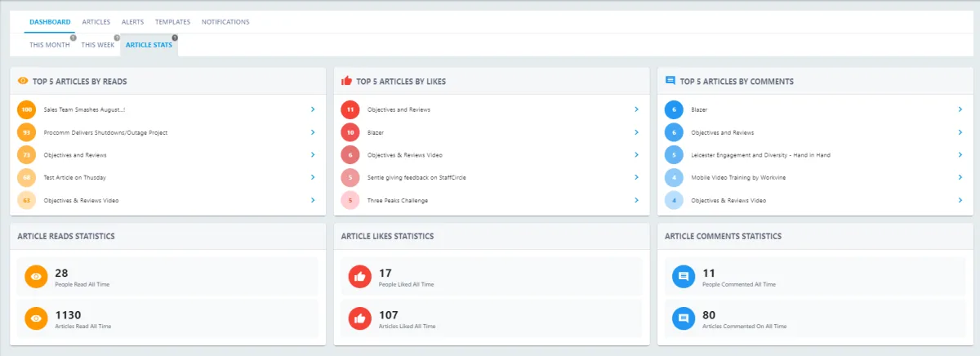Open Objectives and Reviews in Reads list
Screen dimensions: 980x356
pyautogui.click(x=75, y=155)
